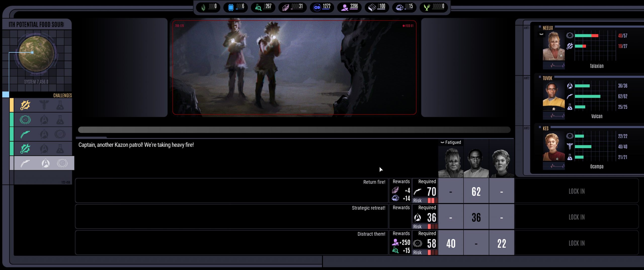Screen dimensions: 644x270
Task: Click the Federation laurel icon beside Required 58
Action: click(418, 243)
